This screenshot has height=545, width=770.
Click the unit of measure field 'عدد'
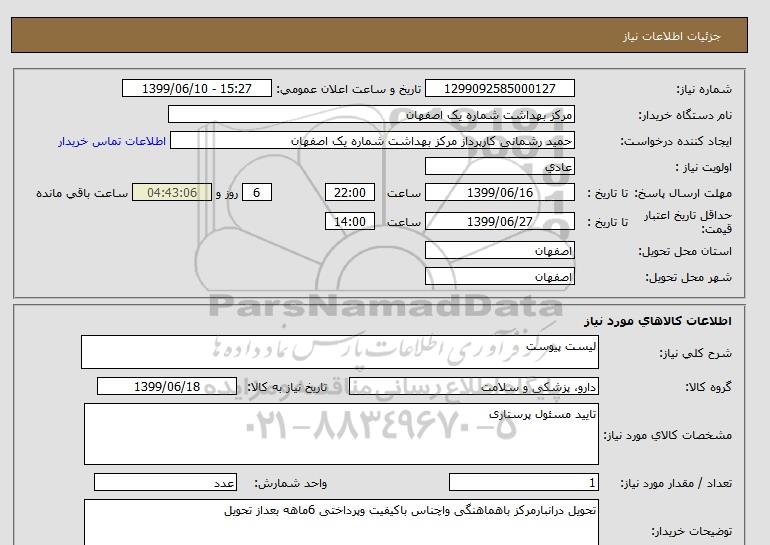[165, 483]
